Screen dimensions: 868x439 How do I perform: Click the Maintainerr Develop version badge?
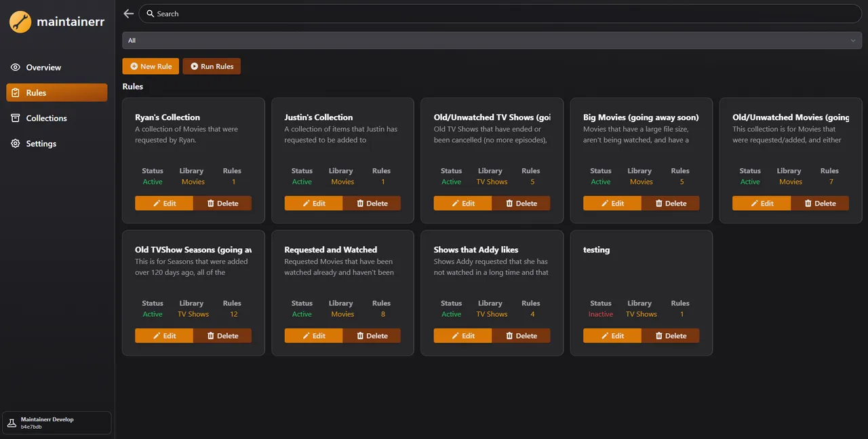(56, 422)
